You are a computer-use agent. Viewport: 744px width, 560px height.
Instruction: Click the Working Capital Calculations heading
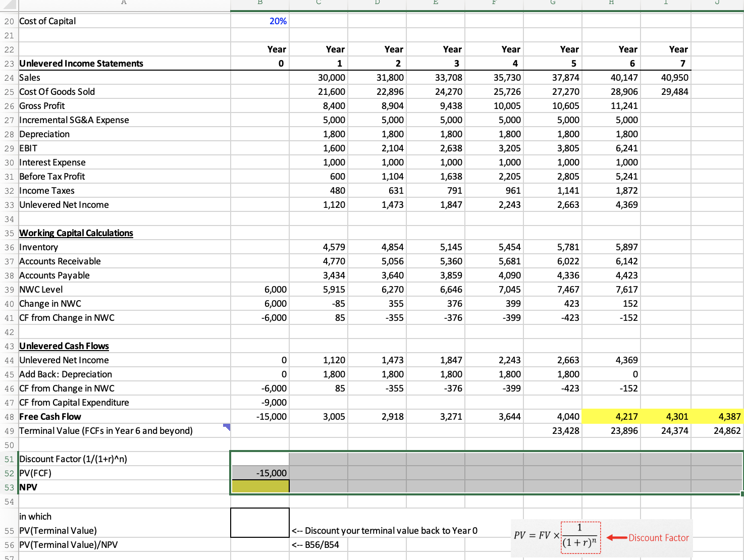pyautogui.click(x=76, y=233)
